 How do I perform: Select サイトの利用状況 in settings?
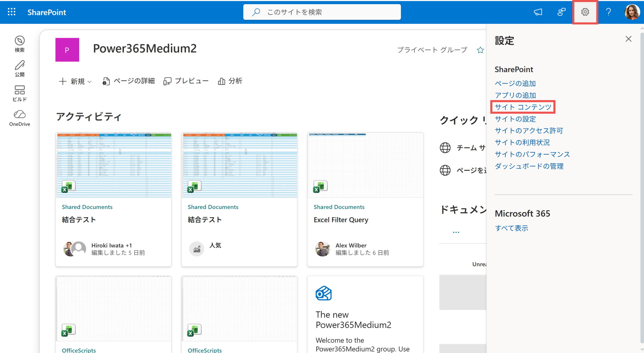(522, 142)
